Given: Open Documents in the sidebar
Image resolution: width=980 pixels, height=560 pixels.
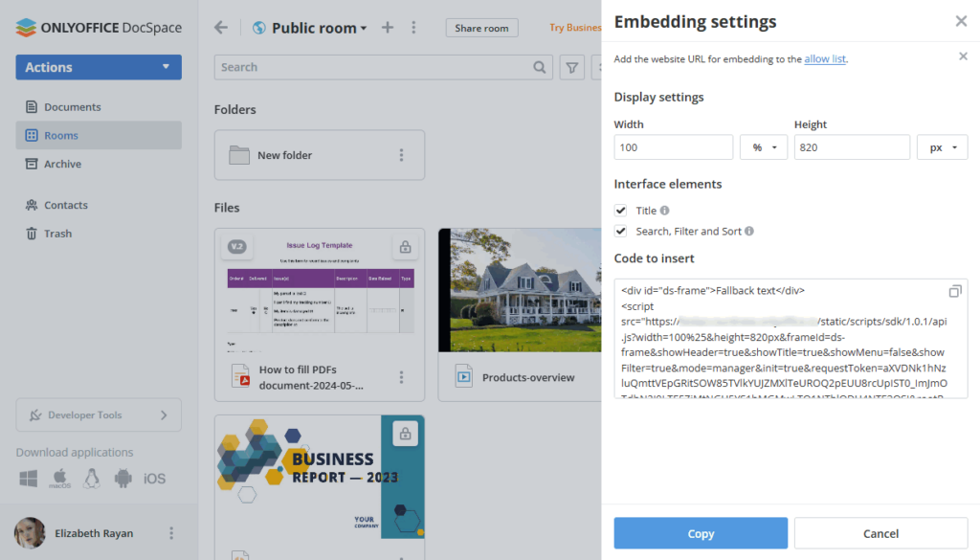Looking at the screenshot, I should 72,107.
